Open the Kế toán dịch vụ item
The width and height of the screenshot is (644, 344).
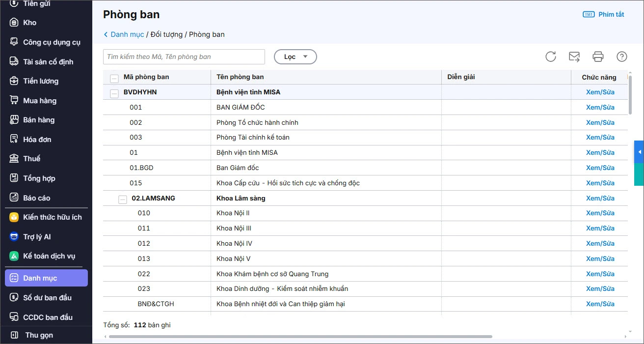pos(49,256)
